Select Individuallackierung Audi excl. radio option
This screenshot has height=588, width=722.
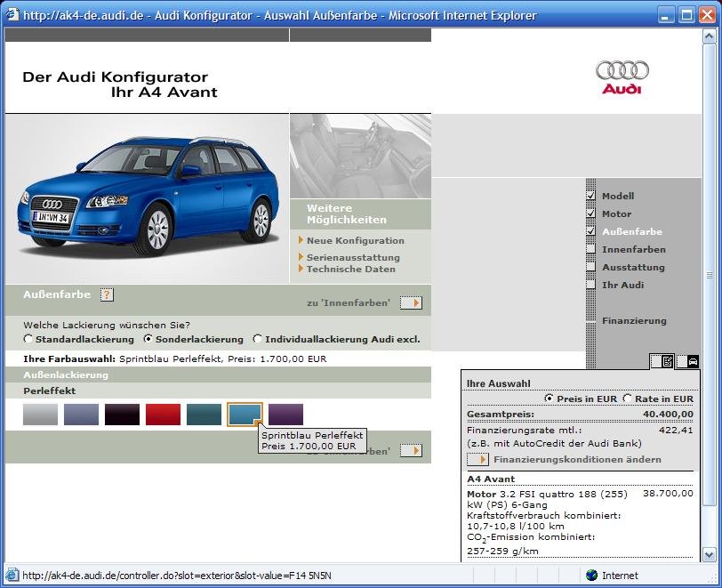point(258,339)
